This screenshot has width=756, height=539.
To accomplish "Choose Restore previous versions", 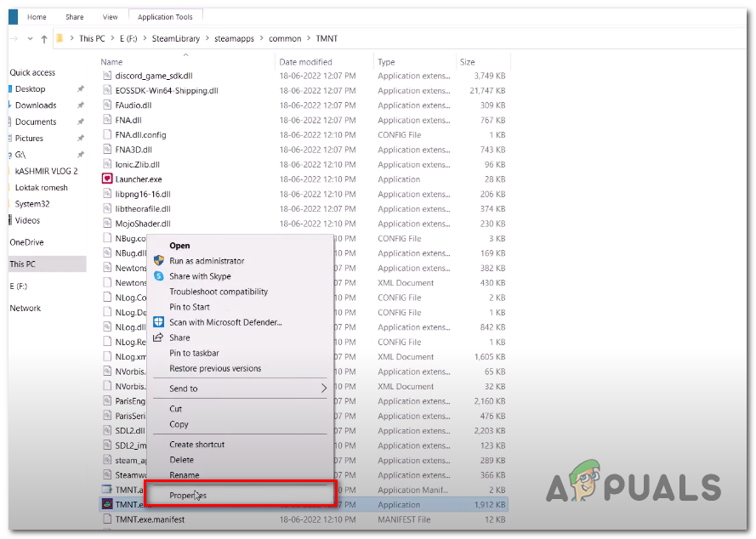I will (240, 368).
